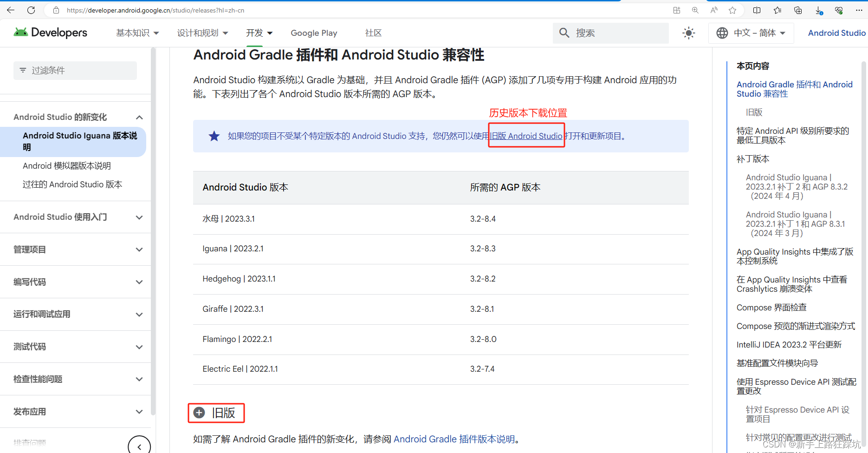Click the Android Studio link in header
Viewport: 868px width, 453px height.
(836, 33)
